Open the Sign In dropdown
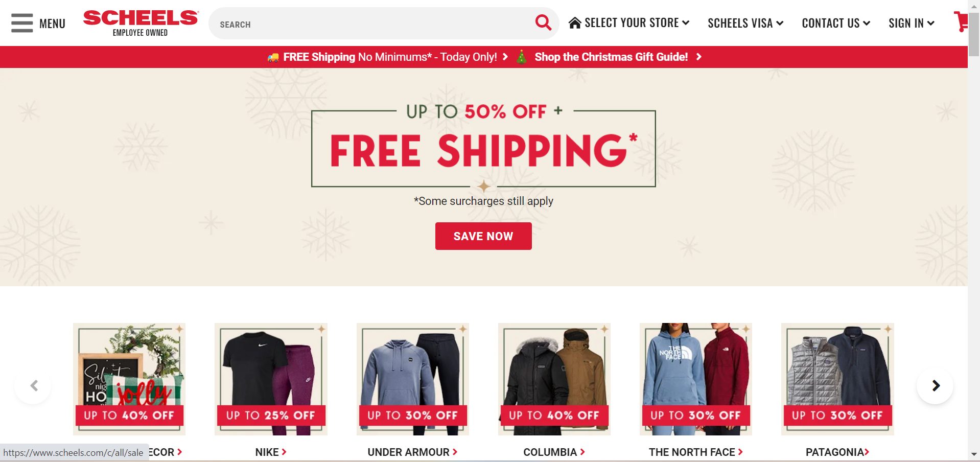 coord(912,23)
